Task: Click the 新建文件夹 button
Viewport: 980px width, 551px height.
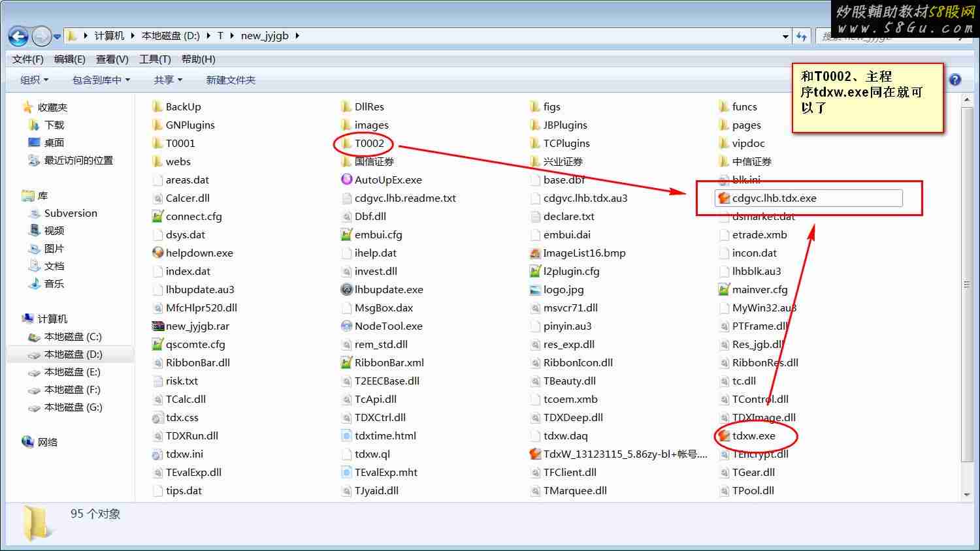Action: [231, 80]
